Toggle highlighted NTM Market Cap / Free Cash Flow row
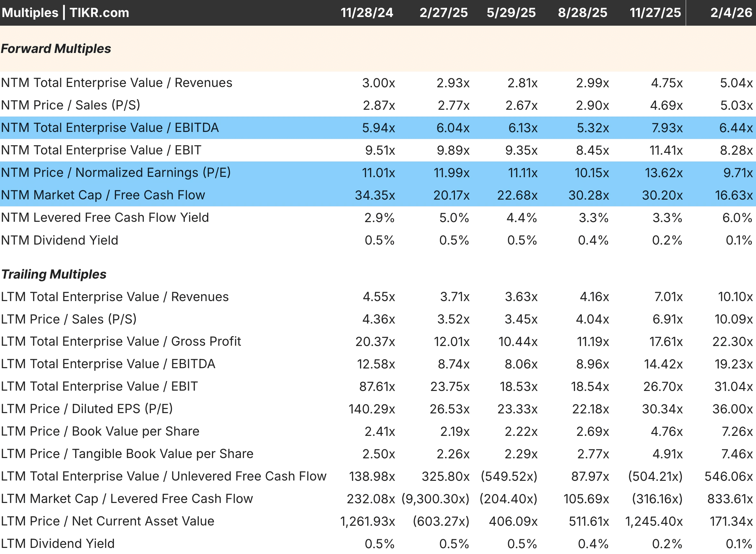756x554 pixels. 103,195
